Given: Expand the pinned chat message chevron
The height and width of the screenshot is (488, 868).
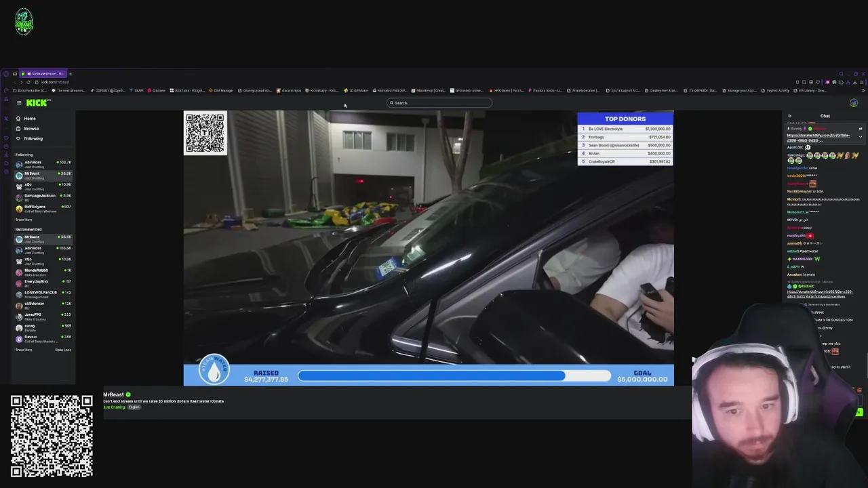Looking at the screenshot, I should [x=861, y=137].
